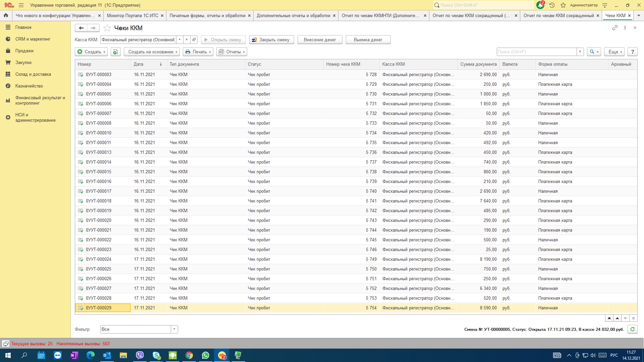This screenshot has width=644, height=362.
Task: Jump to the first list record arrow
Action: [609, 318]
